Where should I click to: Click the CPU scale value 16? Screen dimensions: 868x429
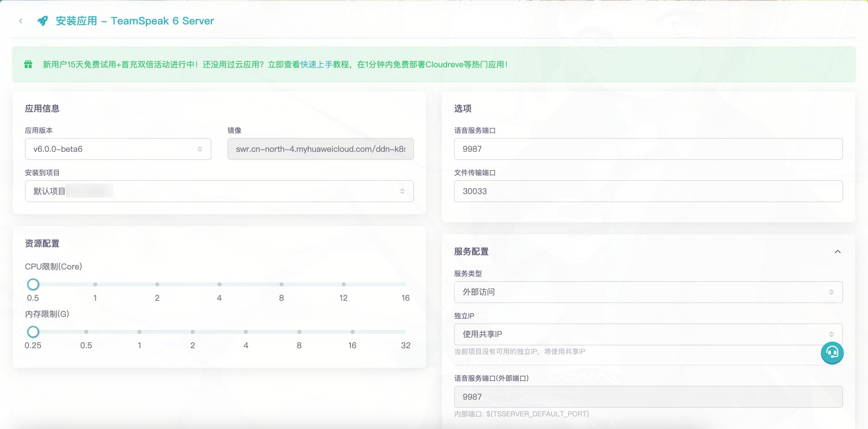pyautogui.click(x=406, y=298)
